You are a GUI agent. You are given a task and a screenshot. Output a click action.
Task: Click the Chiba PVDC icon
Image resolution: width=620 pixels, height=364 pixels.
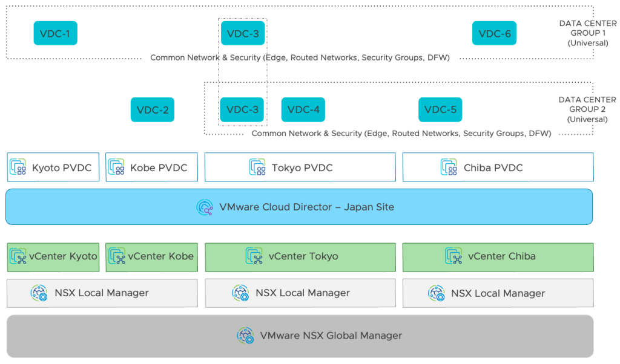449,167
